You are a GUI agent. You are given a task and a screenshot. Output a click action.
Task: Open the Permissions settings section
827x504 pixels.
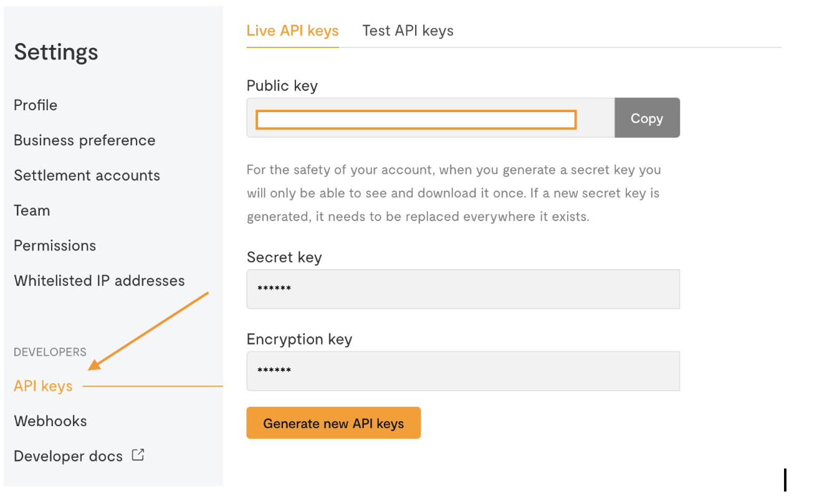(55, 245)
